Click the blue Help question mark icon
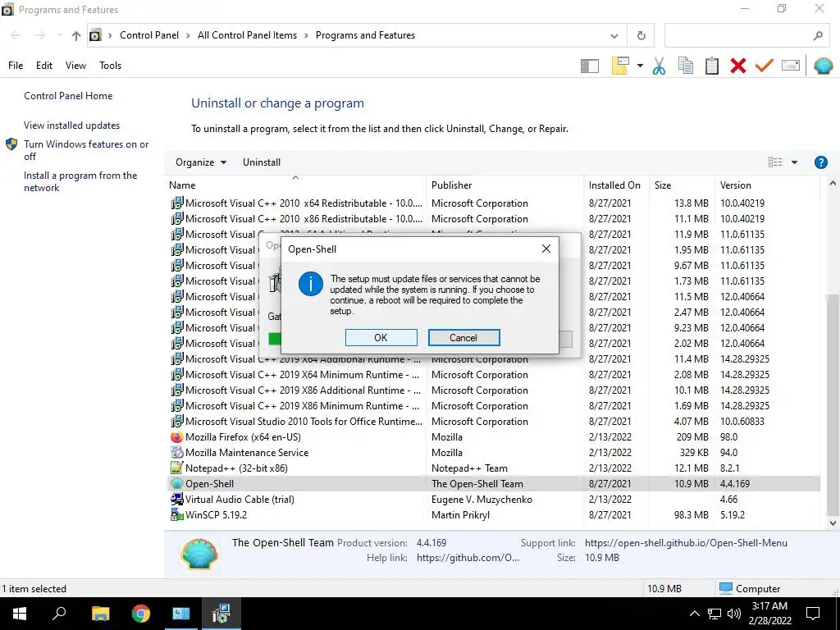 tap(820, 162)
